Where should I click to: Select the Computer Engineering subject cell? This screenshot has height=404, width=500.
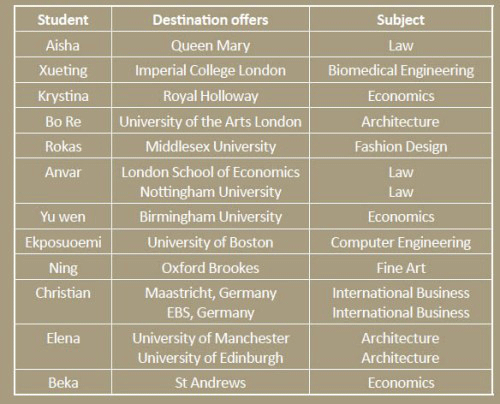click(401, 242)
